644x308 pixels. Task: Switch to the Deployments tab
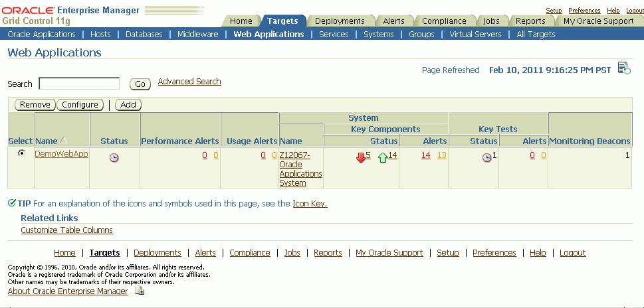(x=340, y=21)
